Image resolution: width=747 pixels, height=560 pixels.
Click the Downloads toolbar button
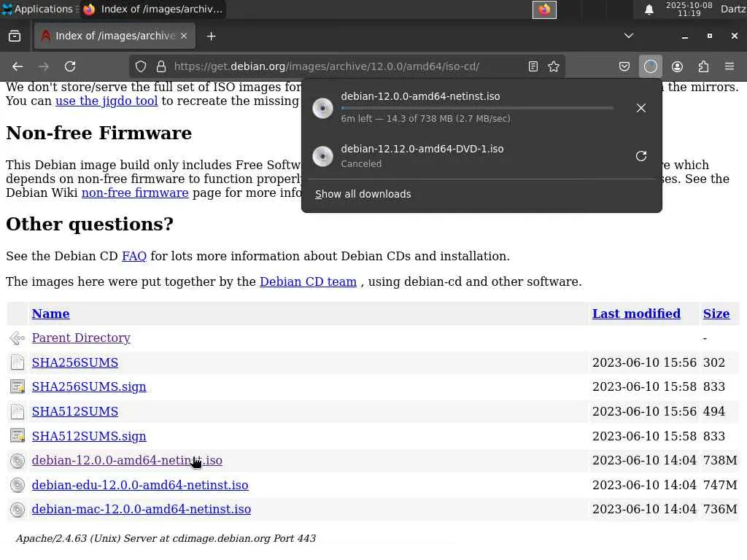coord(651,66)
